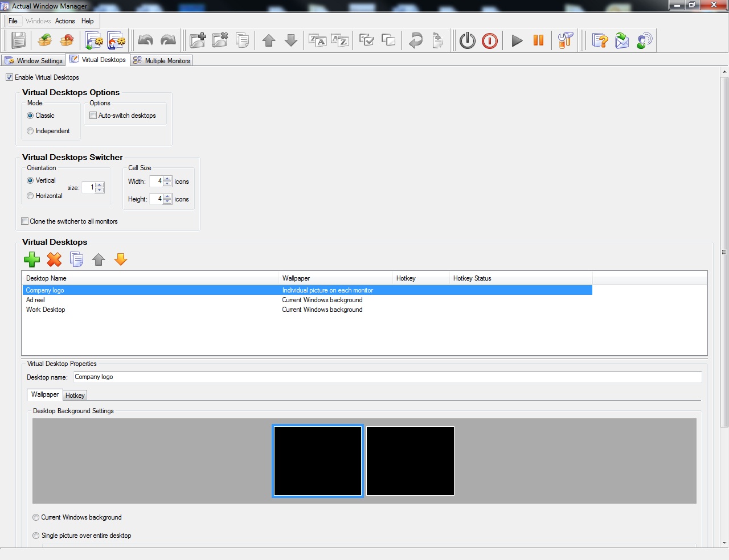Click the Wallpaper column header

(x=336, y=278)
